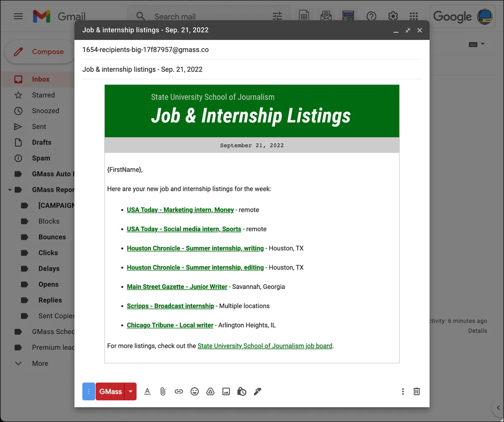Image resolution: width=504 pixels, height=422 pixels.
Task: Click the Search mail box
Action: pyautogui.click(x=210, y=16)
